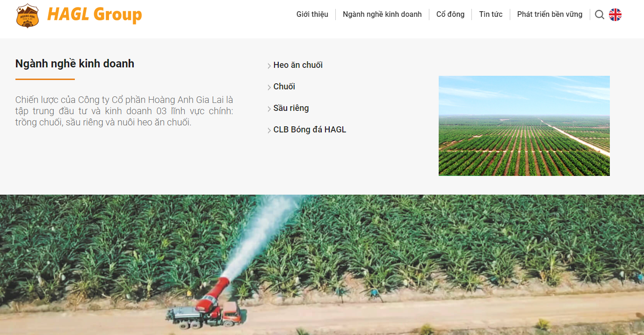Select the Sầu riêng link
Image resolution: width=644 pixels, height=335 pixels.
291,108
